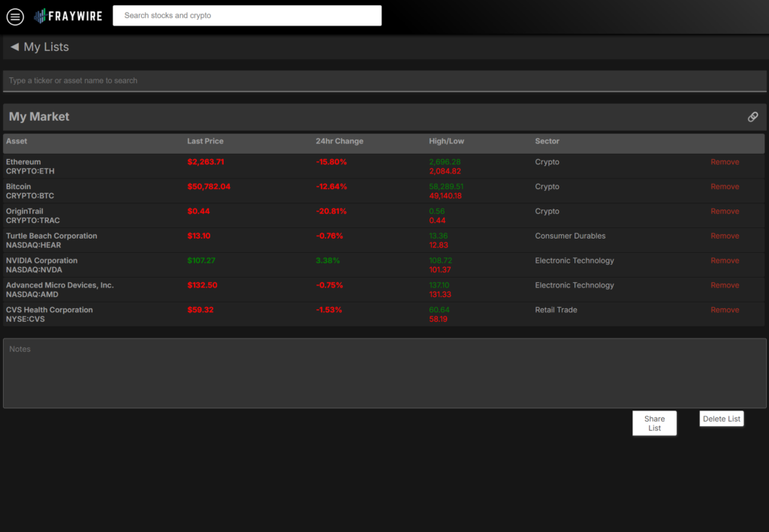This screenshot has height=532, width=769.
Task: Click NVIDIA's last price $107.27
Action: (201, 260)
